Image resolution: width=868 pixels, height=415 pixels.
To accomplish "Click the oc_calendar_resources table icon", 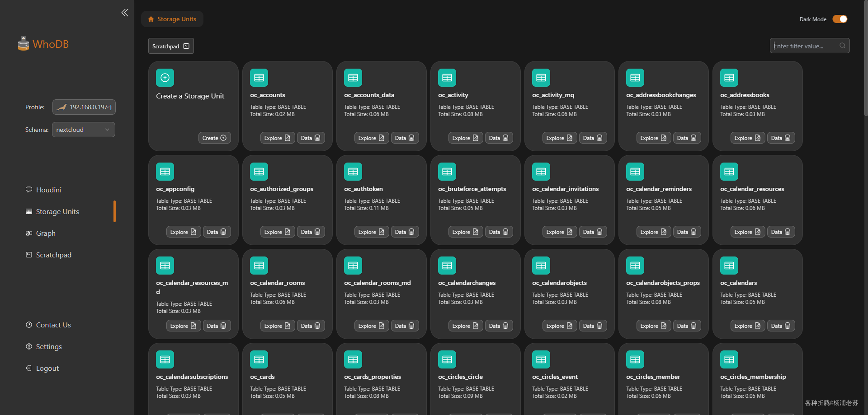I will pos(729,172).
